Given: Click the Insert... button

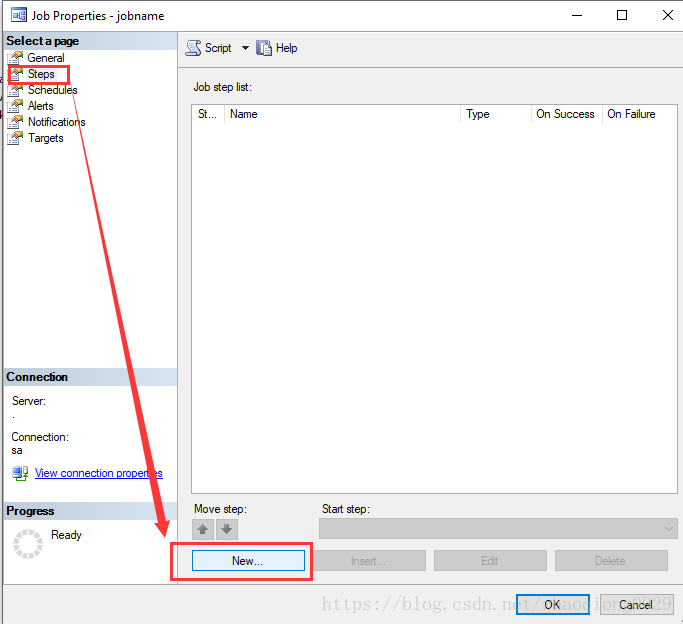Looking at the screenshot, I should [x=369, y=561].
